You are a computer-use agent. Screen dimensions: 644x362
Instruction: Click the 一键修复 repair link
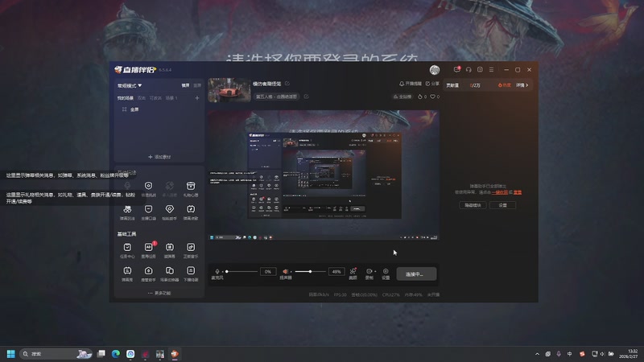[500, 192]
